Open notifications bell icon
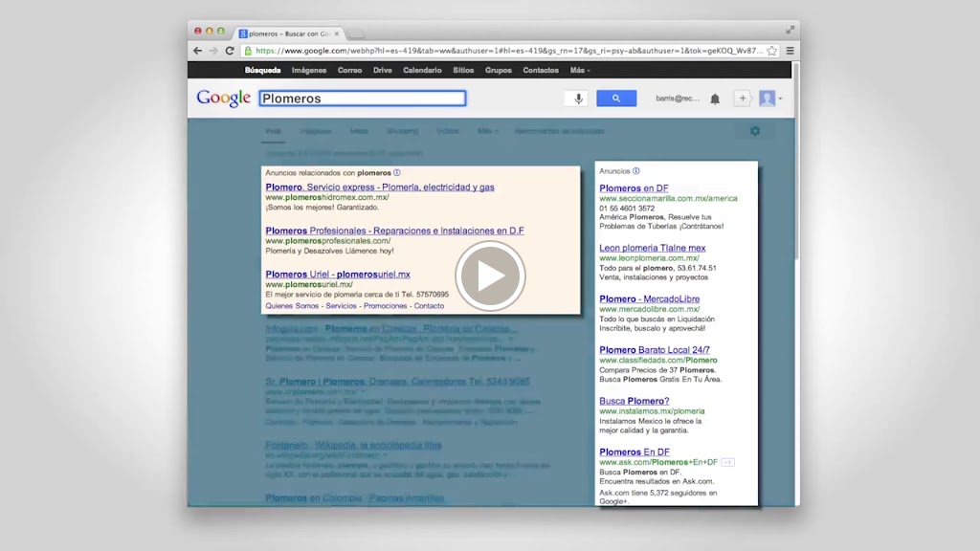 click(x=715, y=99)
